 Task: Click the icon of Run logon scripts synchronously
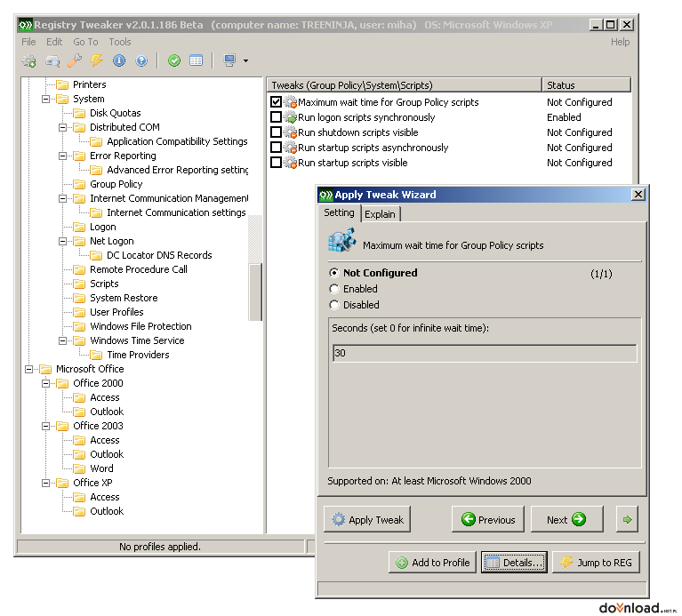[290, 117]
